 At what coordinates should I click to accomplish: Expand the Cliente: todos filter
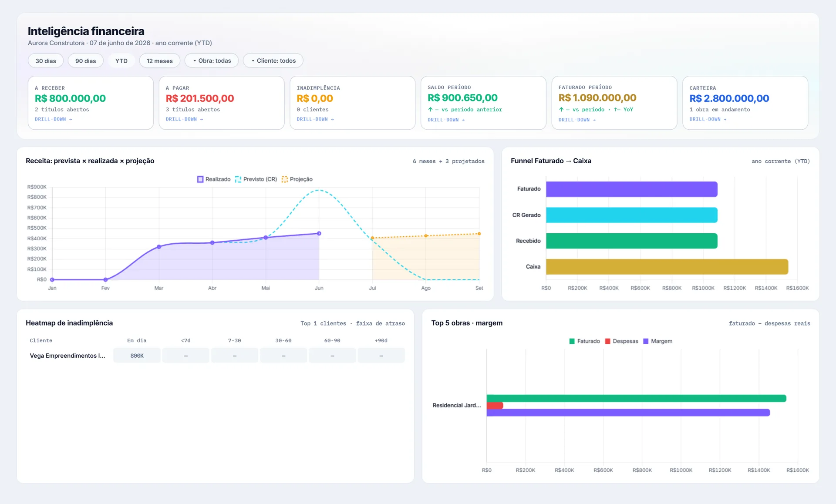[x=273, y=60]
